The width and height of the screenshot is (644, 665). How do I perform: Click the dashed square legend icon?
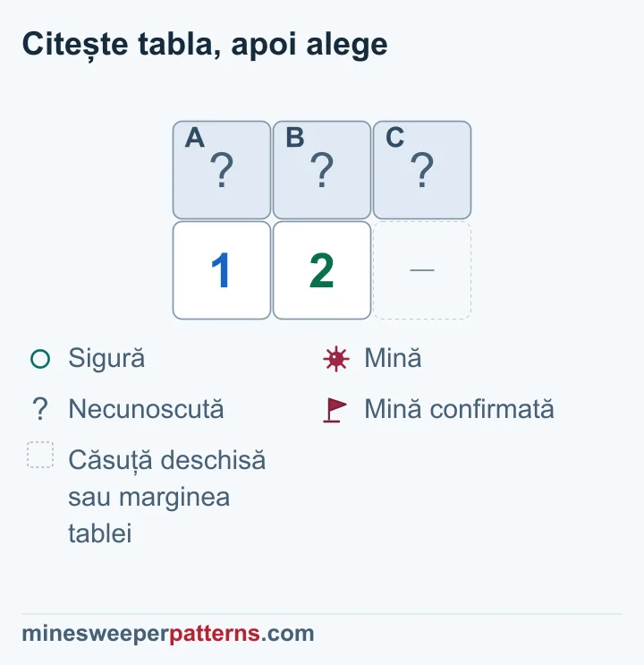pos(40,455)
